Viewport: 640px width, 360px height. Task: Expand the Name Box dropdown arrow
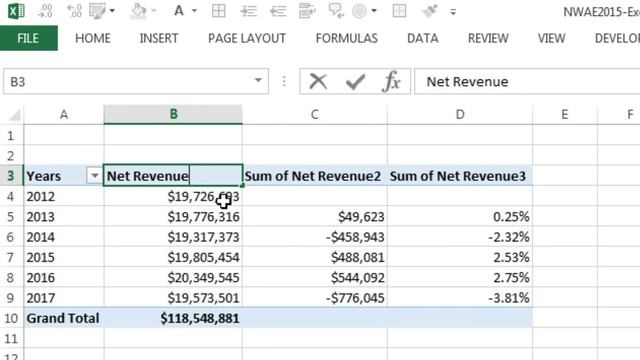pyautogui.click(x=258, y=80)
